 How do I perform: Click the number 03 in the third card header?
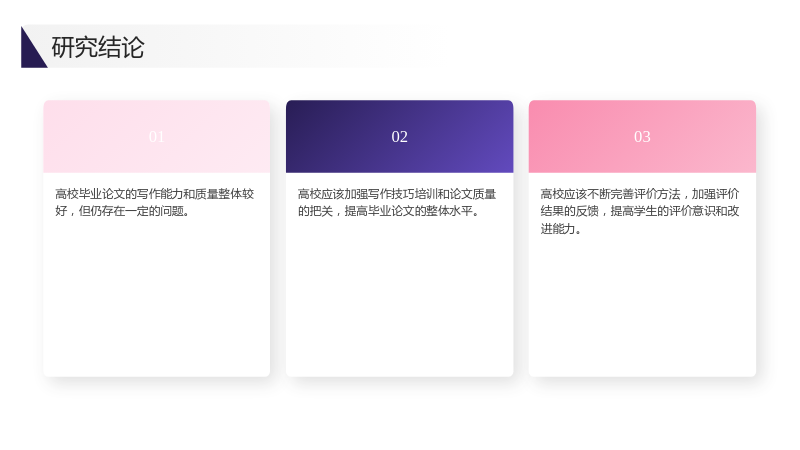click(x=642, y=137)
